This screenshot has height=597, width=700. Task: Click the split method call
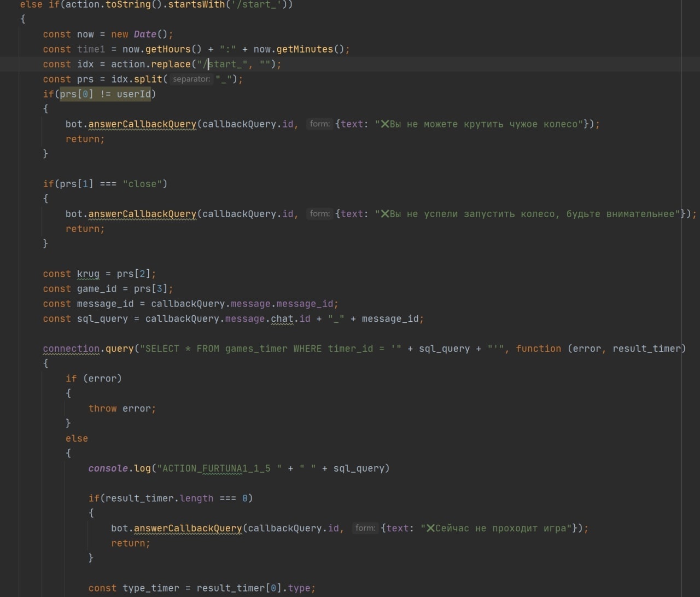coord(148,79)
